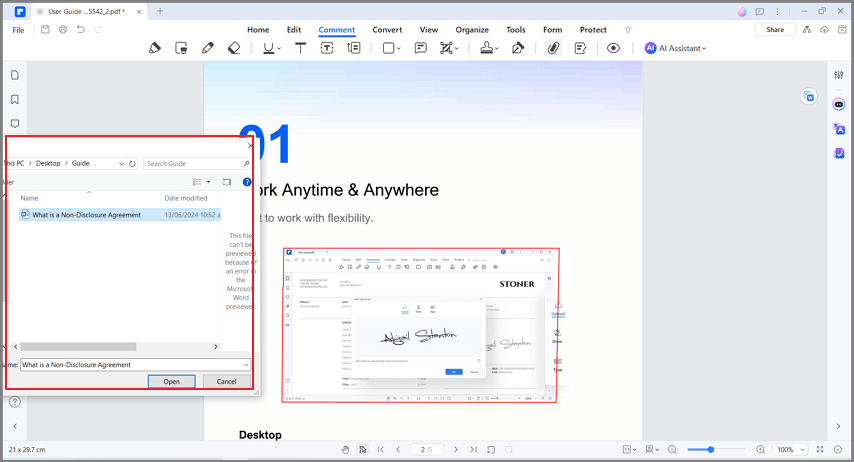Open the Shapes dropdown arrow
The width and height of the screenshot is (854, 462).
(x=399, y=48)
